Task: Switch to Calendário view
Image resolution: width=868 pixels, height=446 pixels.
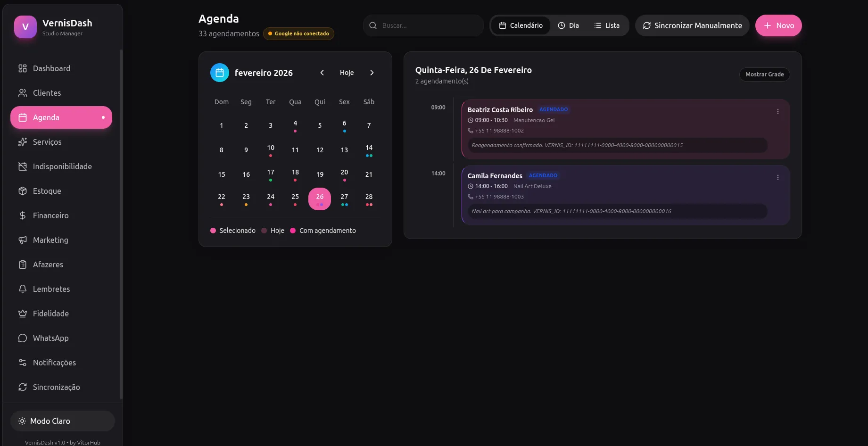Action: click(521, 25)
